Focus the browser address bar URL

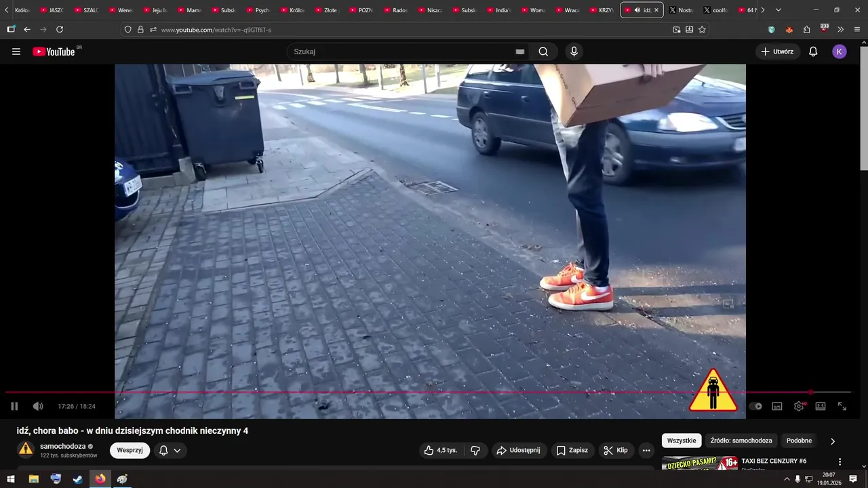coord(414,30)
